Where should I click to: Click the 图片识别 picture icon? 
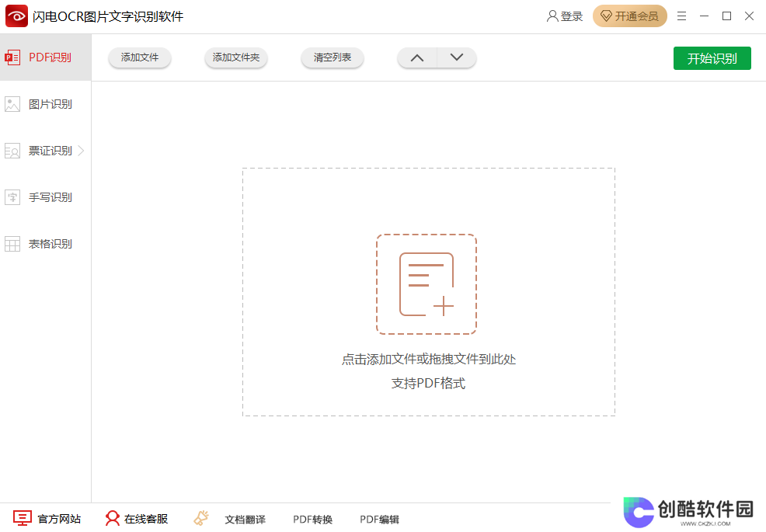click(x=12, y=104)
